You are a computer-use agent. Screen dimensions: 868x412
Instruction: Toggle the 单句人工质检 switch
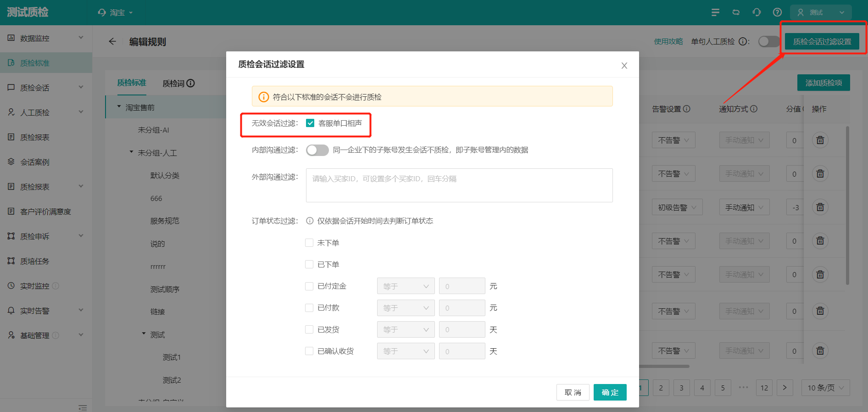point(768,42)
